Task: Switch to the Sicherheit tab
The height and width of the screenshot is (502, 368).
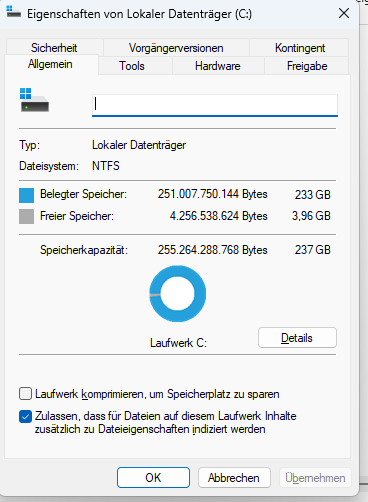Action: coord(54,48)
